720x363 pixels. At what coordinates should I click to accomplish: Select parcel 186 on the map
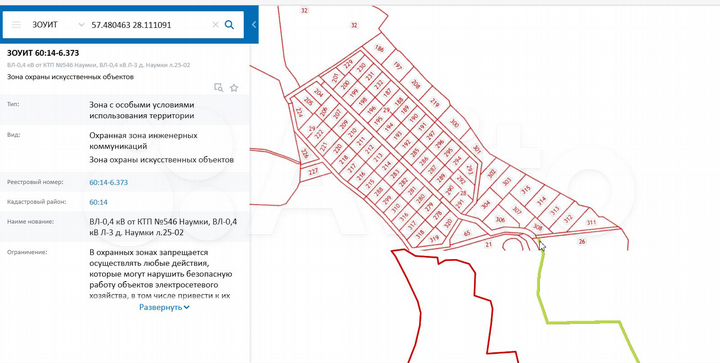379,49
